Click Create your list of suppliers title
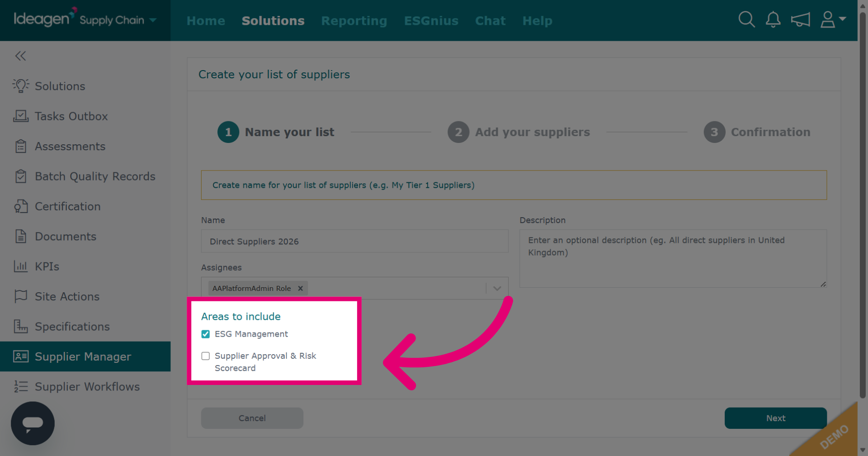Viewport: 868px width, 456px height. coord(274,74)
